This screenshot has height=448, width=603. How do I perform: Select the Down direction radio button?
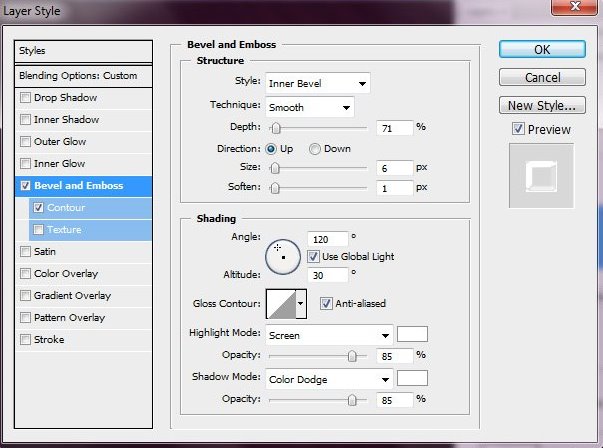pyautogui.click(x=315, y=149)
